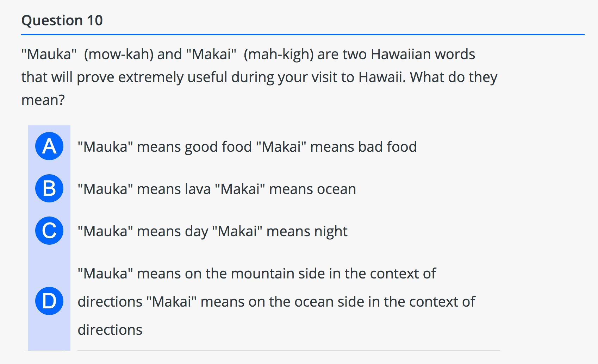Click the "(mah-kigh)" pronunciation text
Screen dimensions: 598x364
[x=279, y=55]
